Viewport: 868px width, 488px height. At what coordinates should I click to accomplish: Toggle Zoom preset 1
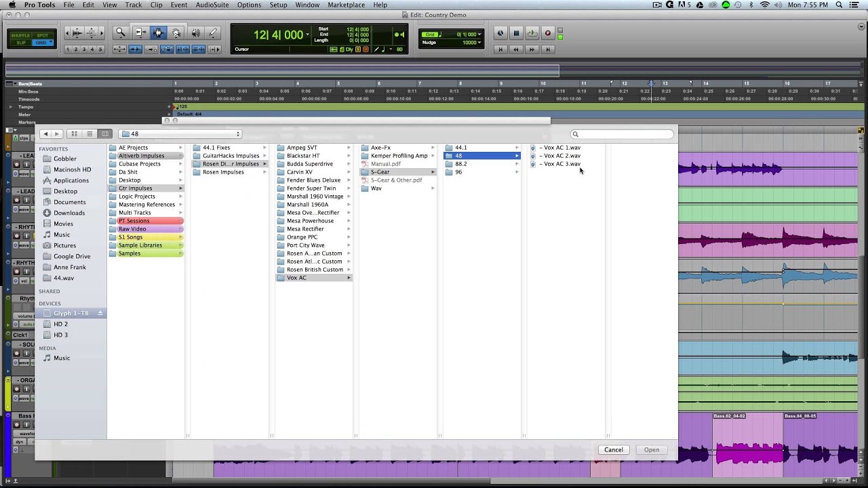tap(68, 49)
